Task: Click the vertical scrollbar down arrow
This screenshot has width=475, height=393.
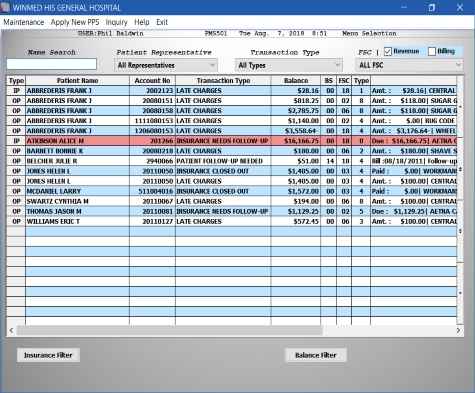Action: coord(460,293)
